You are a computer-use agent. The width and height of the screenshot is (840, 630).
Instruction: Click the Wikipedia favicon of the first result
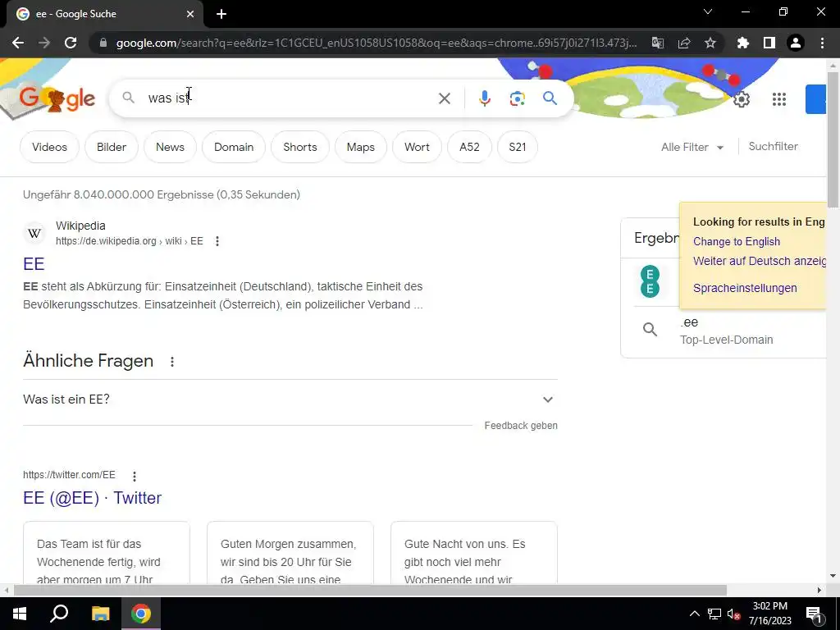click(x=34, y=234)
